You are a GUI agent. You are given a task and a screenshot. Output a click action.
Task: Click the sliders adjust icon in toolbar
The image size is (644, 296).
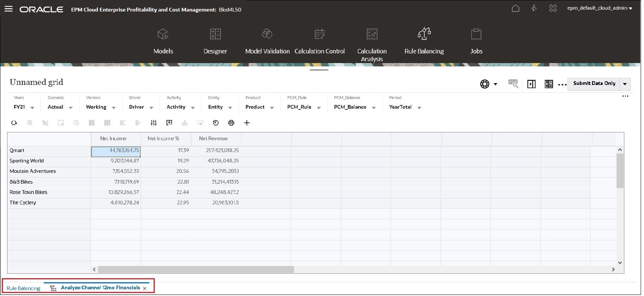pyautogui.click(x=154, y=123)
